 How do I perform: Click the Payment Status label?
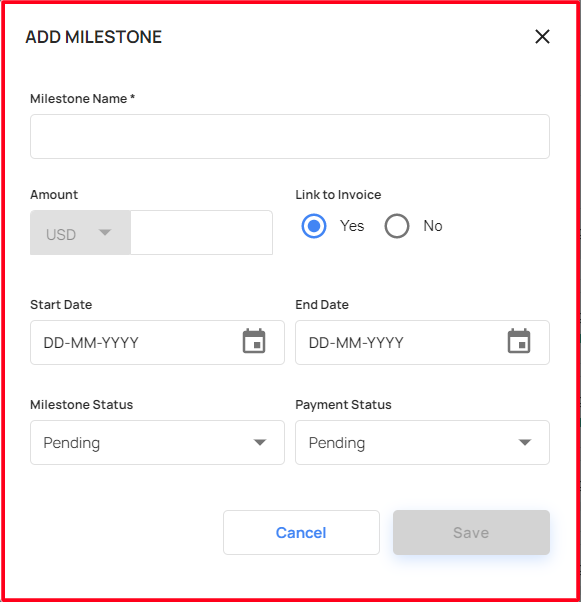click(343, 405)
